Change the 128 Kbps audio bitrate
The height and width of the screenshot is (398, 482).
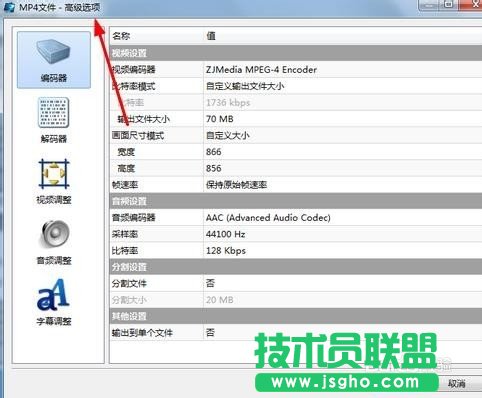(226, 251)
